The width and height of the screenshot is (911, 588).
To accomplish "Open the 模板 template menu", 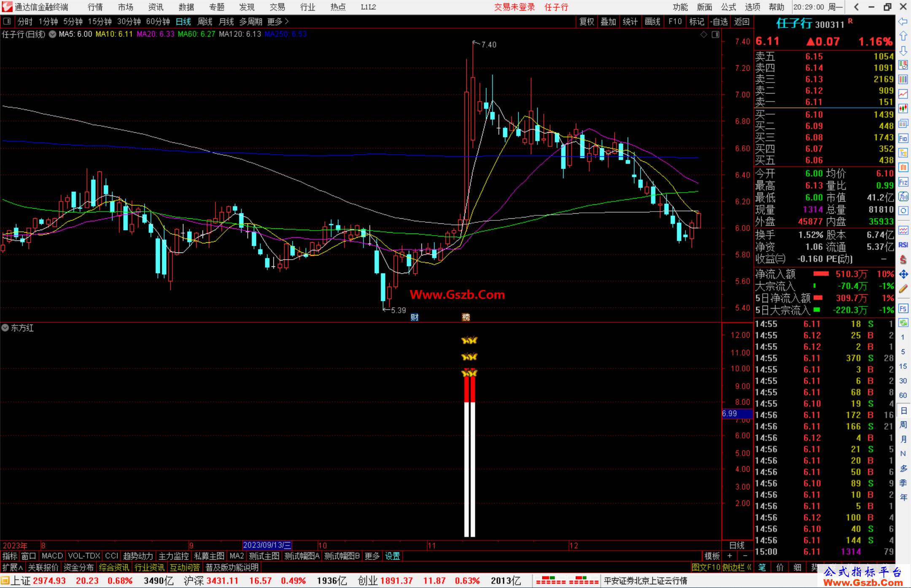I will [712, 556].
